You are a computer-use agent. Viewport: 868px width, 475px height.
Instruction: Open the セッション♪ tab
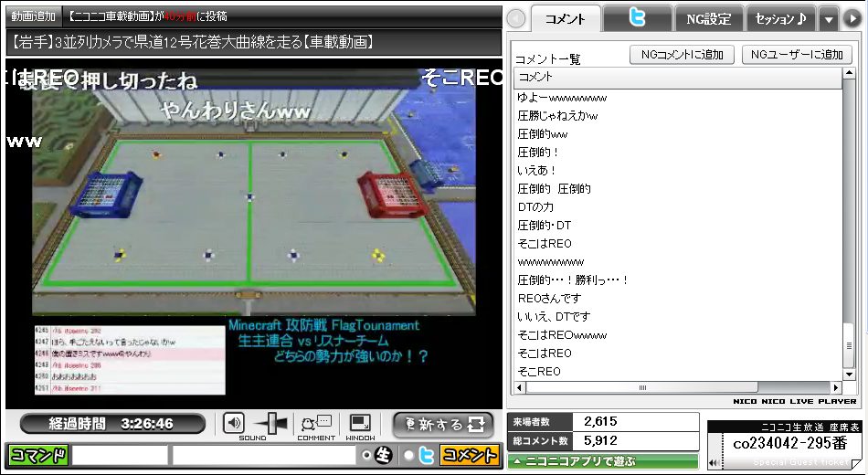click(x=780, y=19)
